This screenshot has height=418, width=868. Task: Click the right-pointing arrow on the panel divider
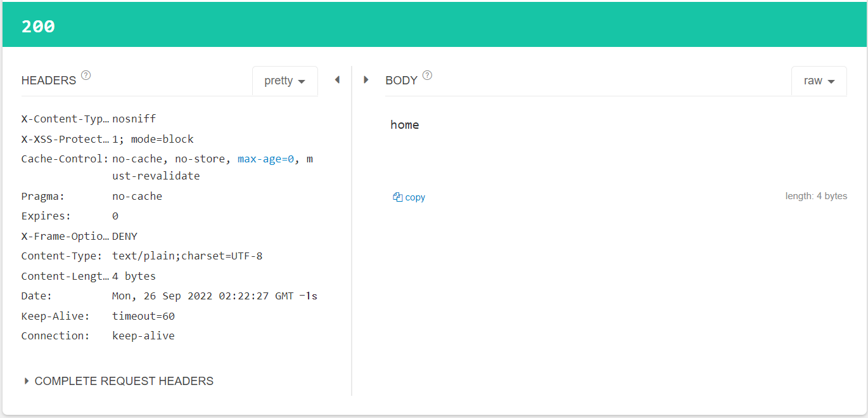pos(366,80)
